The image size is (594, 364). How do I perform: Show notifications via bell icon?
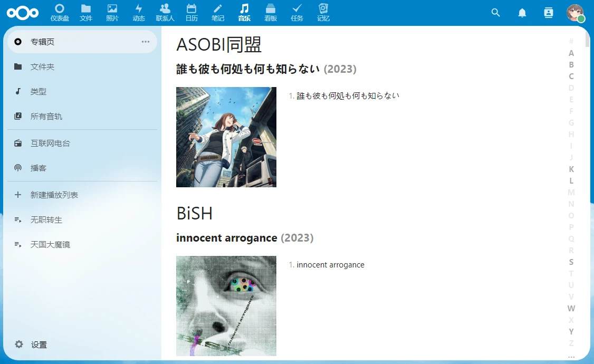[x=522, y=13]
